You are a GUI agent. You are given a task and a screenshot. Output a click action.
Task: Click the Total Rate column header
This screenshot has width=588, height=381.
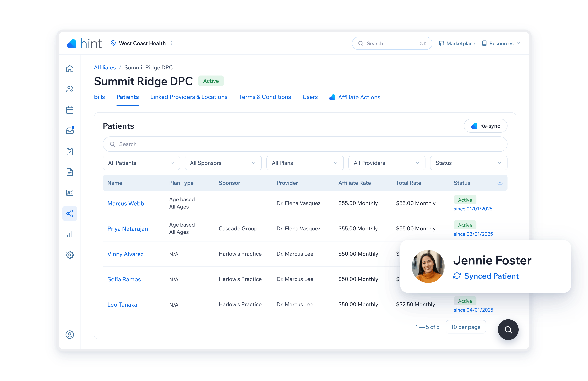pyautogui.click(x=408, y=183)
